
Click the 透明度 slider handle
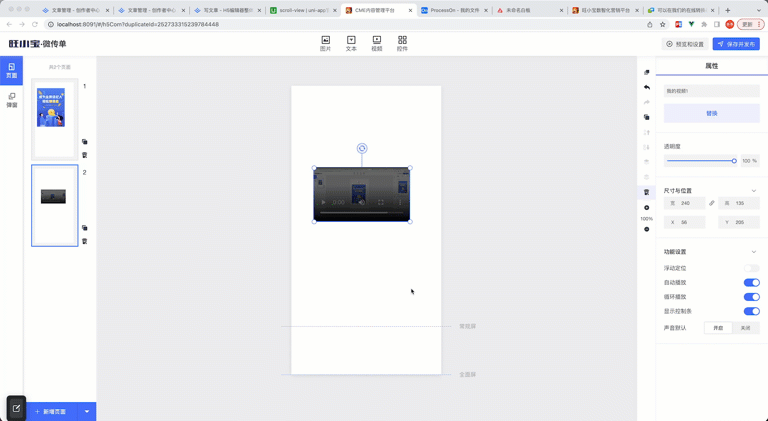(734, 161)
